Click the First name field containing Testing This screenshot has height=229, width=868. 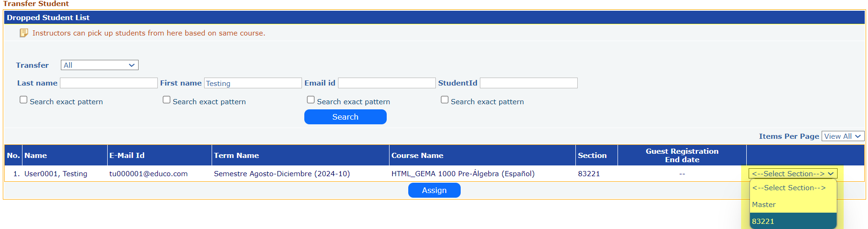tap(253, 83)
